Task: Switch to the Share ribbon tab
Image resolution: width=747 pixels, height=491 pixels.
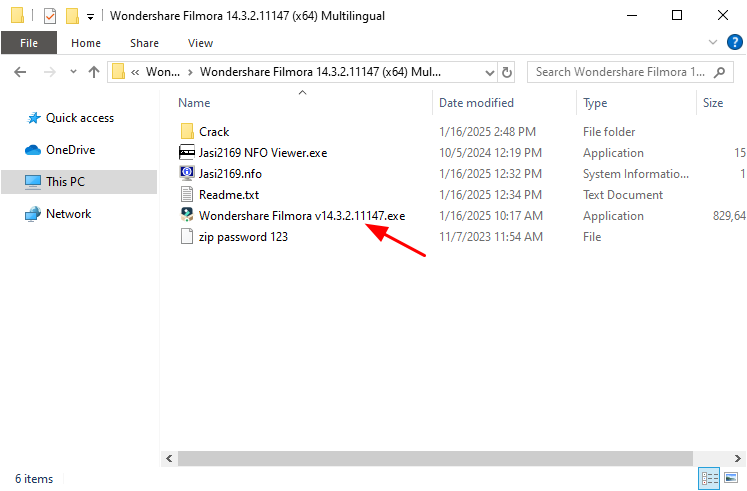Action: click(144, 43)
